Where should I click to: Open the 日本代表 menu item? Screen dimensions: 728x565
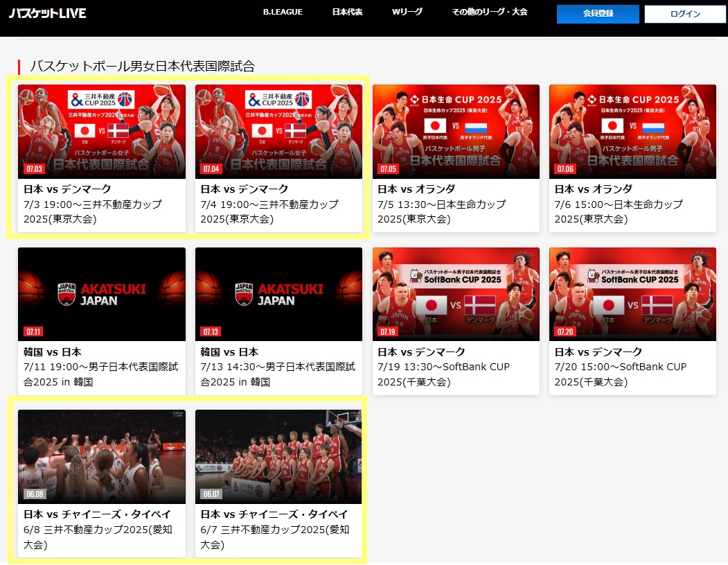point(347,12)
